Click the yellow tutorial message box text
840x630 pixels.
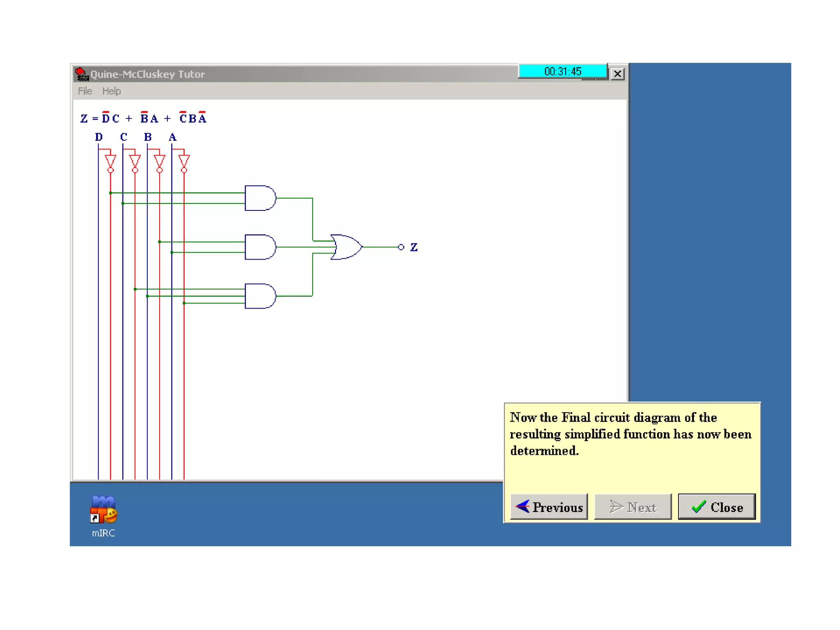pos(630,434)
